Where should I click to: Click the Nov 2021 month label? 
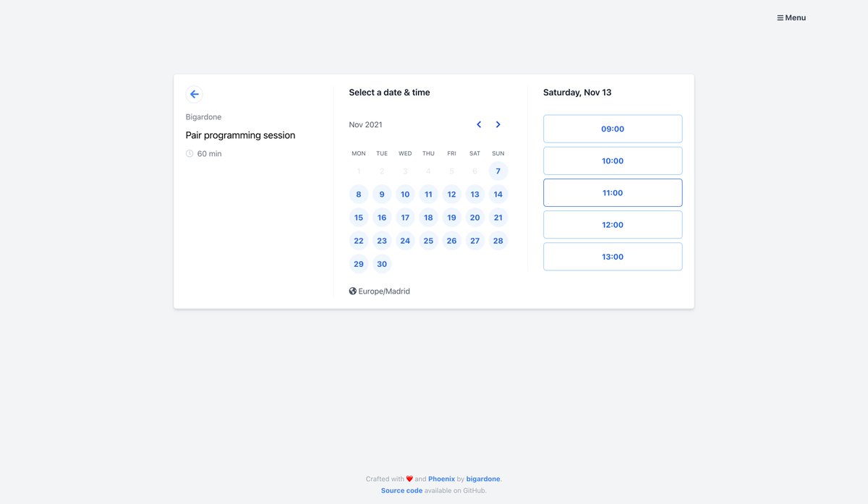pyautogui.click(x=365, y=124)
